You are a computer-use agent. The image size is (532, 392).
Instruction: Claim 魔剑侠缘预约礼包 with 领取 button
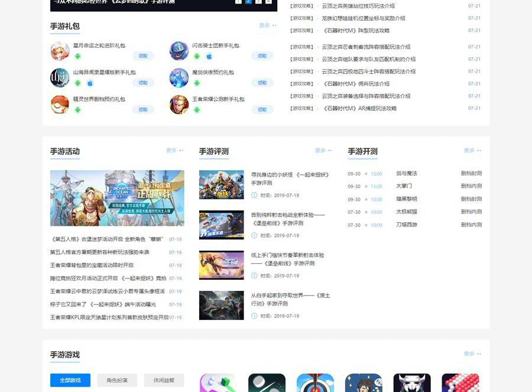coord(262,83)
